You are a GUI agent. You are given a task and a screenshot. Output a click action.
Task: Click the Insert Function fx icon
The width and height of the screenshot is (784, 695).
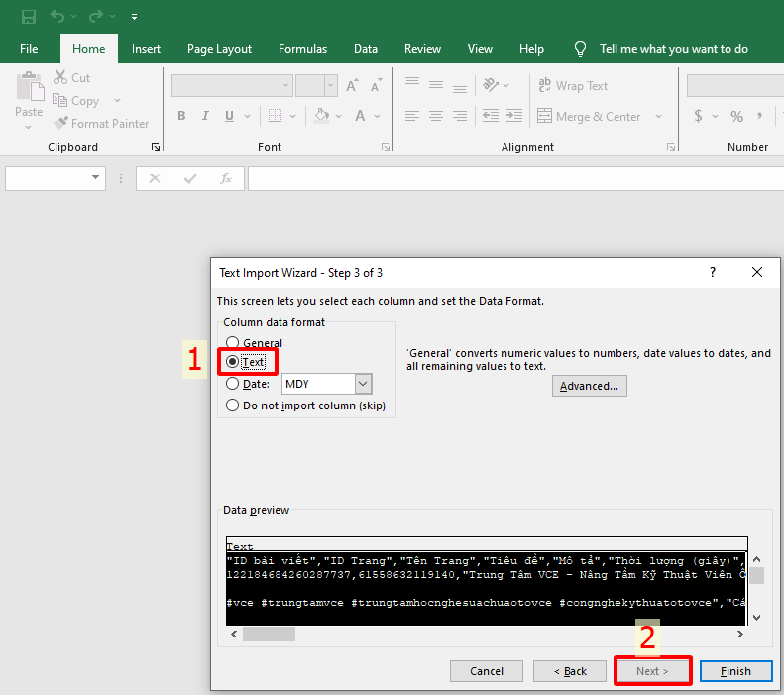(x=226, y=178)
